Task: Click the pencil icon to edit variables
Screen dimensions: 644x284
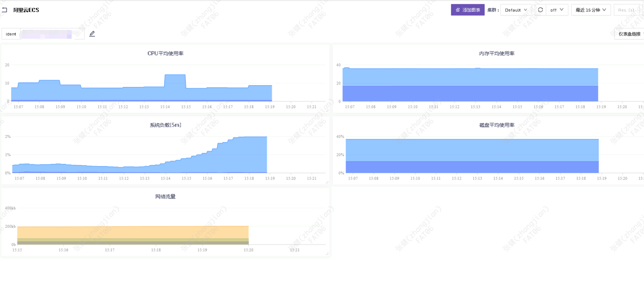Action: click(x=92, y=34)
